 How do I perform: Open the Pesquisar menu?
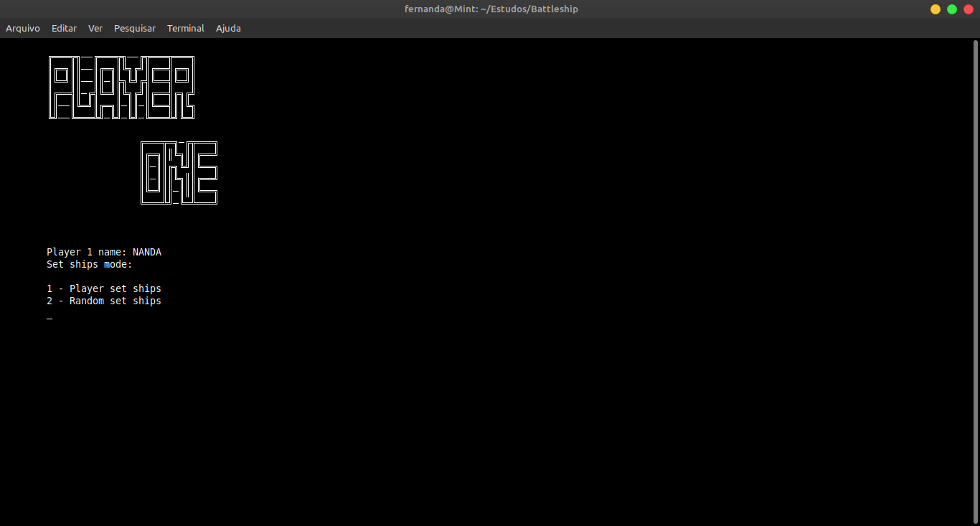(135, 28)
